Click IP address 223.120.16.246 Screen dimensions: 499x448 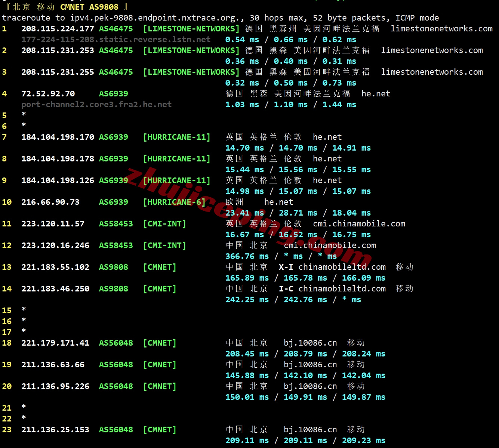click(55, 245)
